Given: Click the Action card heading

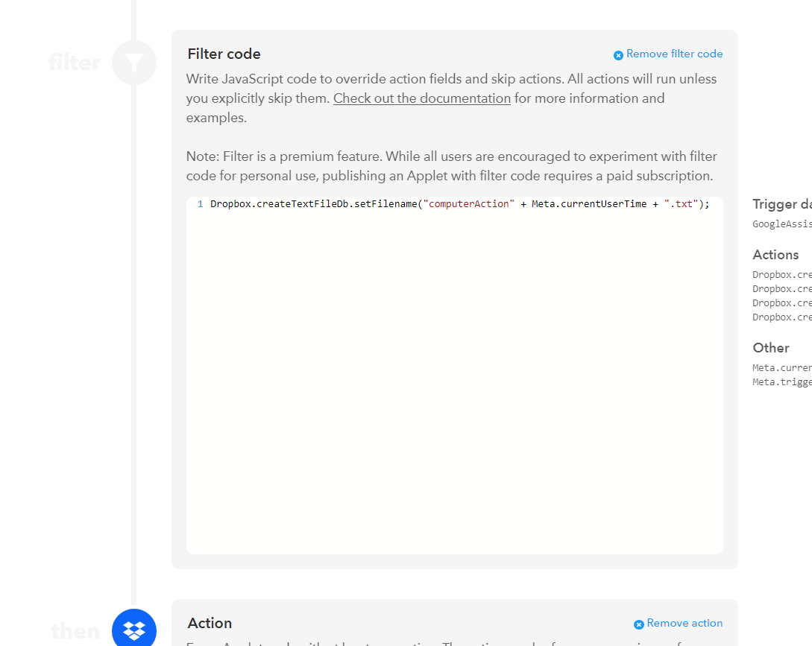Looking at the screenshot, I should point(209,623).
